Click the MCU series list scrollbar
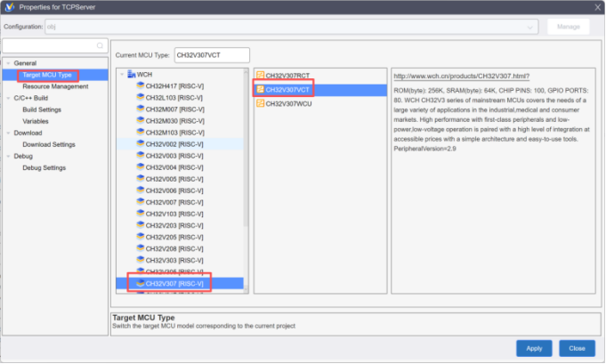Screen dimensions: 606x364 coord(246,149)
